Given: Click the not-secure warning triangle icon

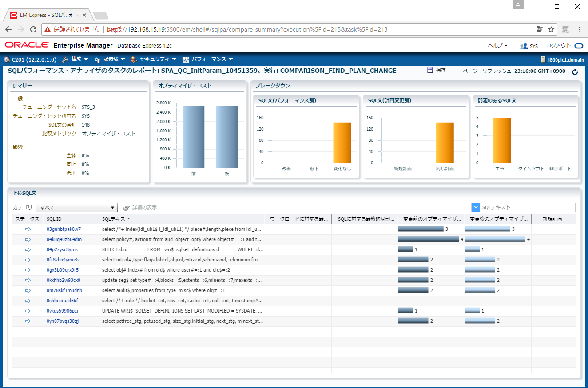Looking at the screenshot, I should [x=48, y=29].
